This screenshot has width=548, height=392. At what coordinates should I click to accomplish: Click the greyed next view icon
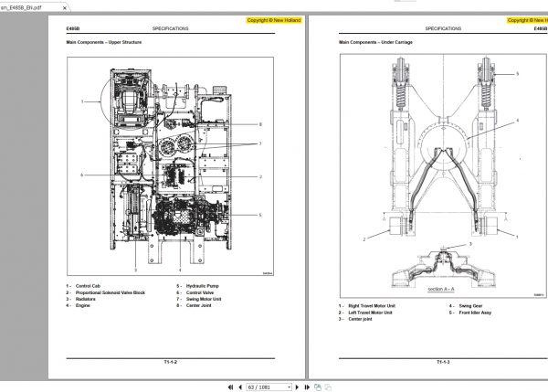328,387
